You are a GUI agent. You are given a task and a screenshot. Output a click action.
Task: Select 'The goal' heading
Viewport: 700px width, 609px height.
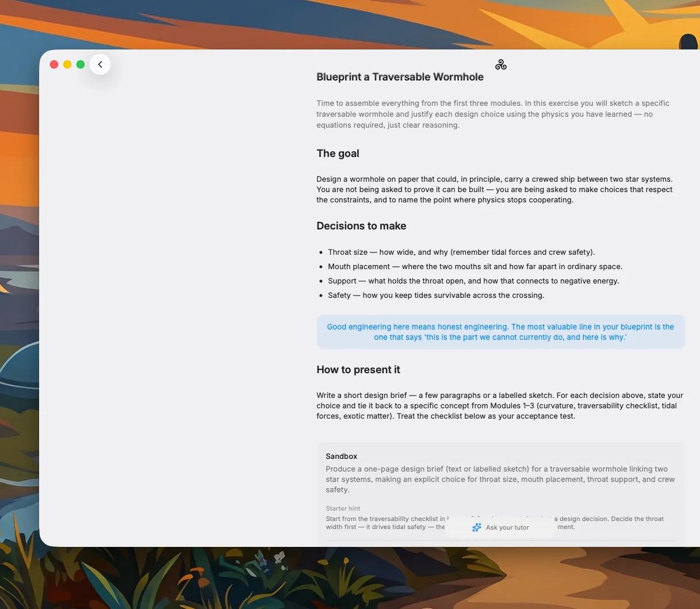coord(338,154)
